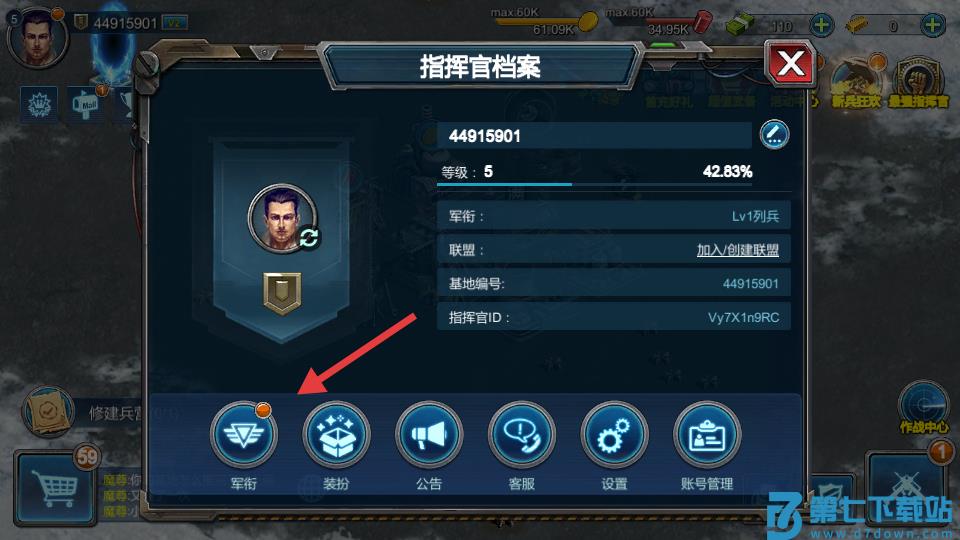Screen dimensions: 960x540
Task: Click the 加入/创建联盟 alliance link
Action: click(737, 250)
